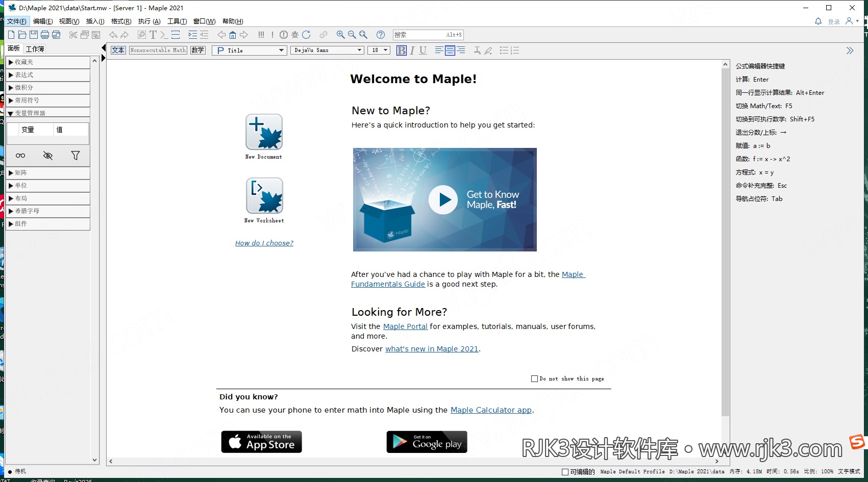Toggle italic formatting
868x482 pixels.
[412, 50]
